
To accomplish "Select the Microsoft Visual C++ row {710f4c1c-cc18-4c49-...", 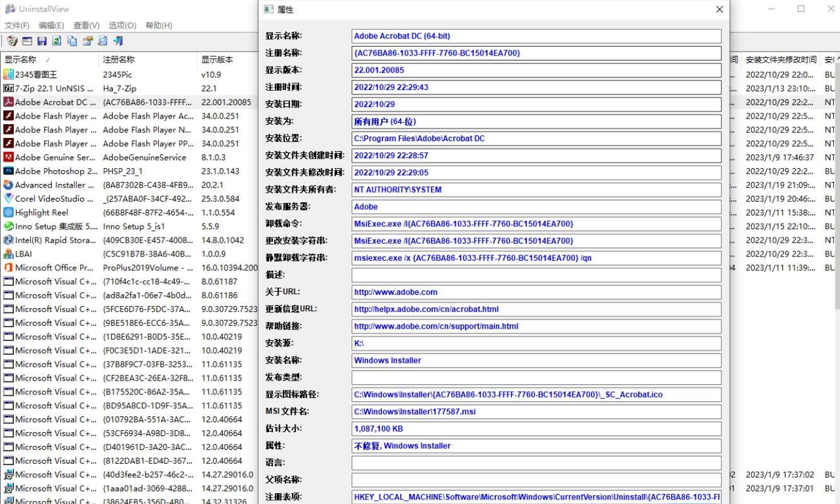I will [x=129, y=282].
